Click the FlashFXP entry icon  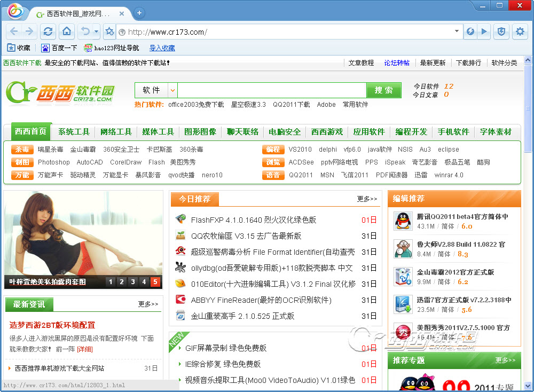(x=180, y=219)
